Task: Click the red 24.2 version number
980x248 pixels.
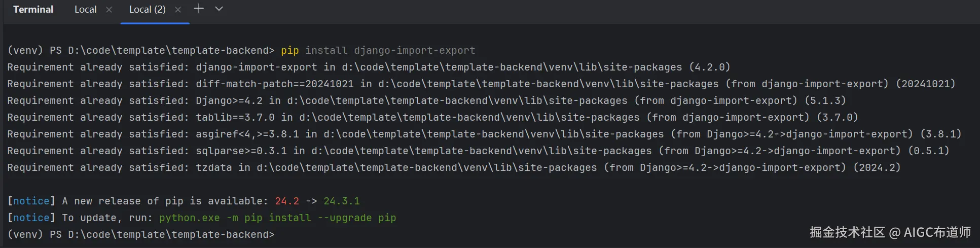Action: 287,201
